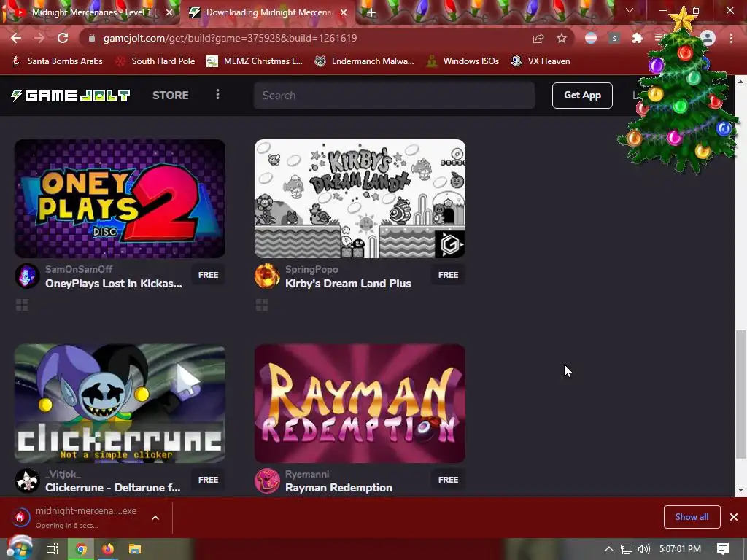Open the MEMZ Christmas bookmark
This screenshot has height=560, width=747.
pos(255,61)
